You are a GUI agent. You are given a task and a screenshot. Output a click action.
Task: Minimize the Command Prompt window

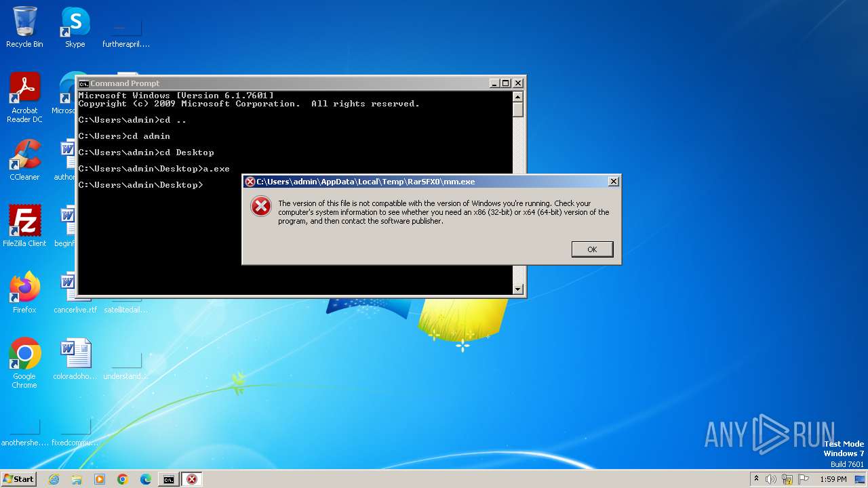click(494, 83)
